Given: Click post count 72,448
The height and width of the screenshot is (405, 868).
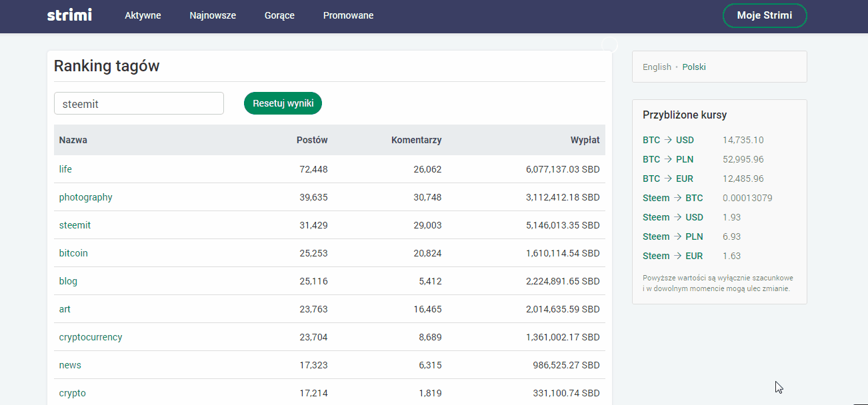Looking at the screenshot, I should tap(313, 169).
